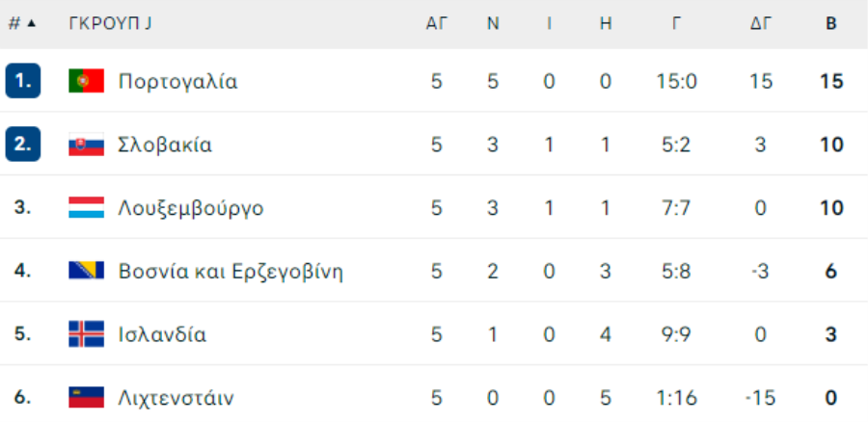Click the Luxembourg flag icon
Screen dimensions: 868x422
point(87,207)
